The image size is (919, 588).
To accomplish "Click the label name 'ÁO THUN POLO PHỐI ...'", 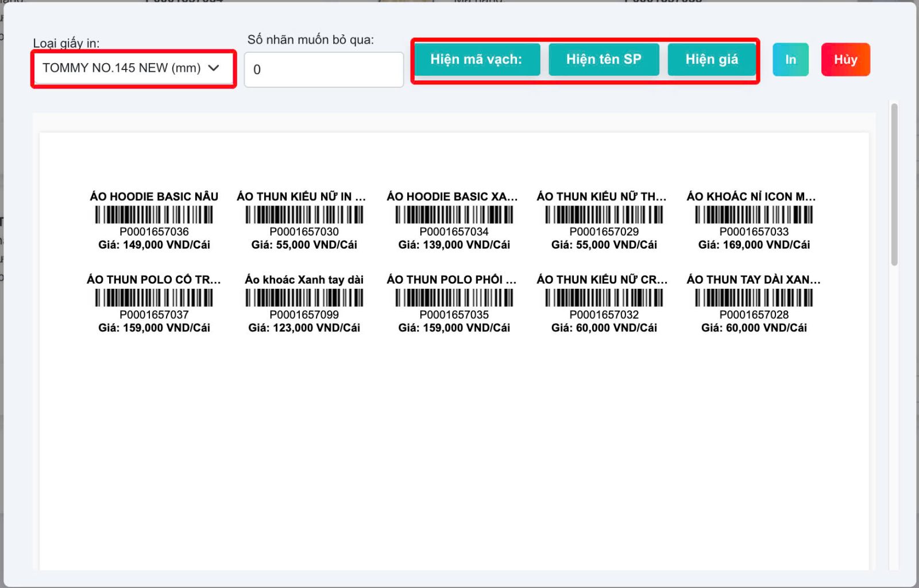I will (451, 280).
